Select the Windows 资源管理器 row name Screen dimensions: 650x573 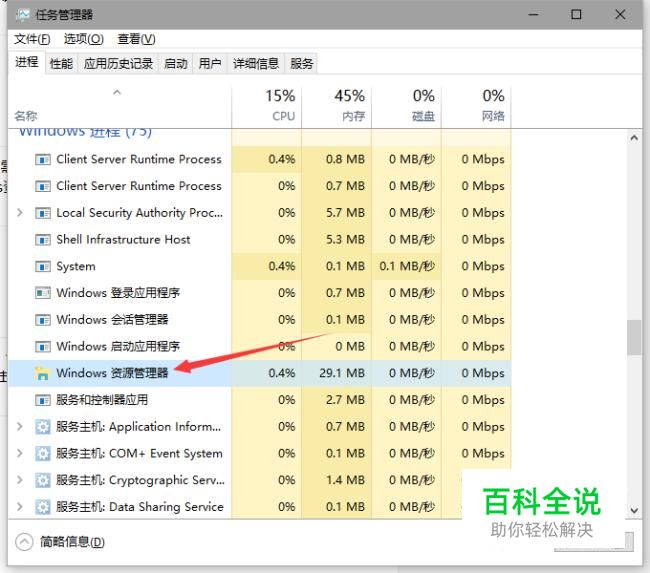click(112, 373)
